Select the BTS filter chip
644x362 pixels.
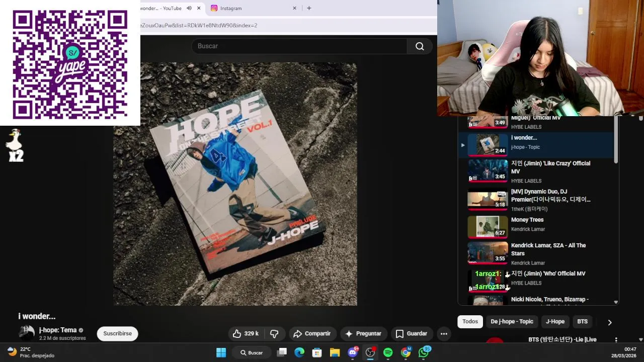tap(582, 322)
